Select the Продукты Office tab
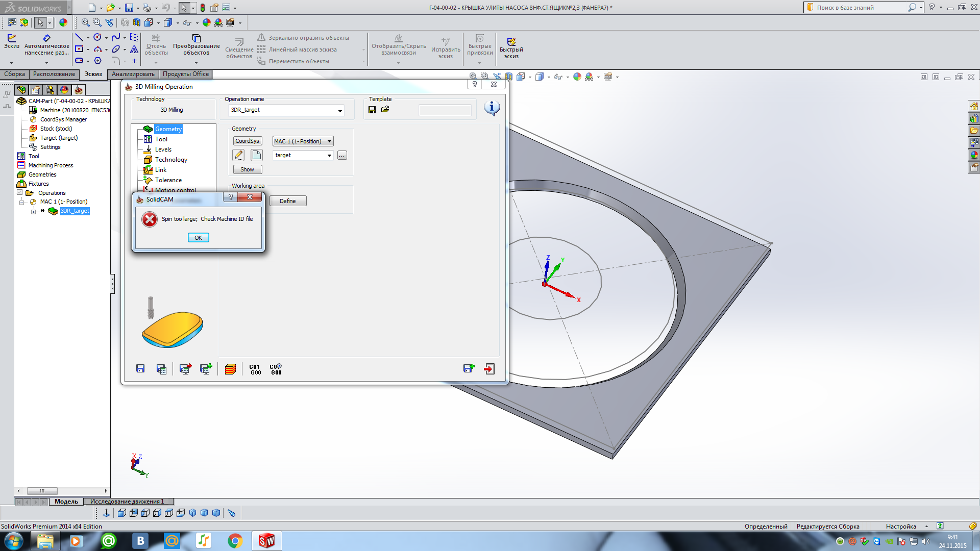 coord(186,74)
